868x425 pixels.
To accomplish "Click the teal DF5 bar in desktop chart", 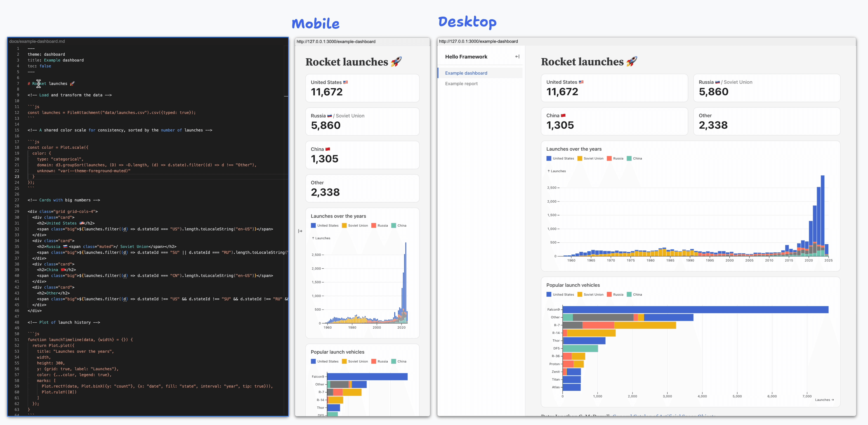I will click(x=580, y=349).
